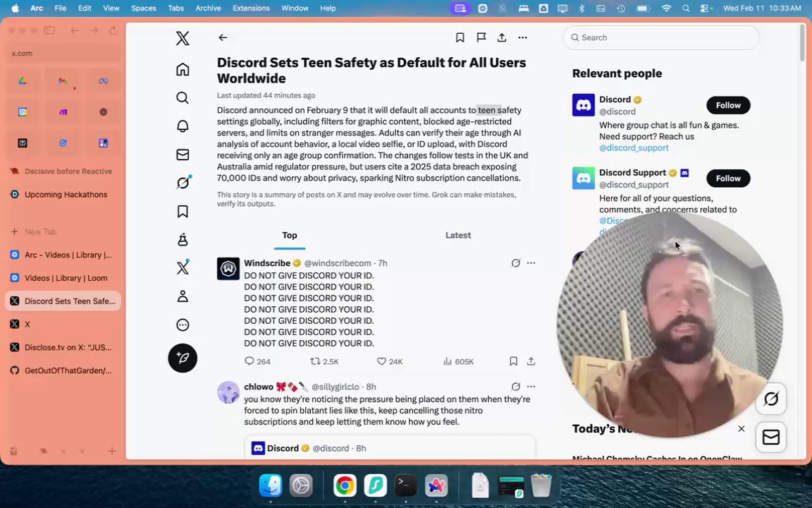The image size is (812, 508).
Task: Share the story with upload icon
Action: 502,37
